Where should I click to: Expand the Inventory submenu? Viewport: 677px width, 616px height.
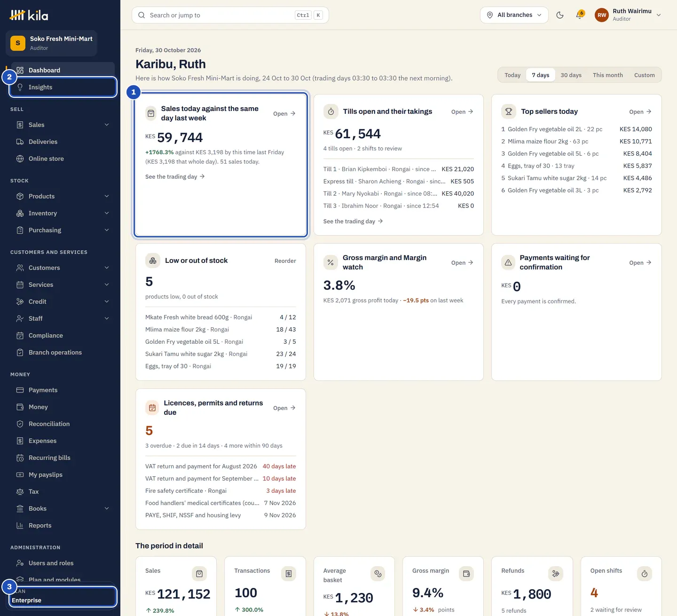point(63,213)
